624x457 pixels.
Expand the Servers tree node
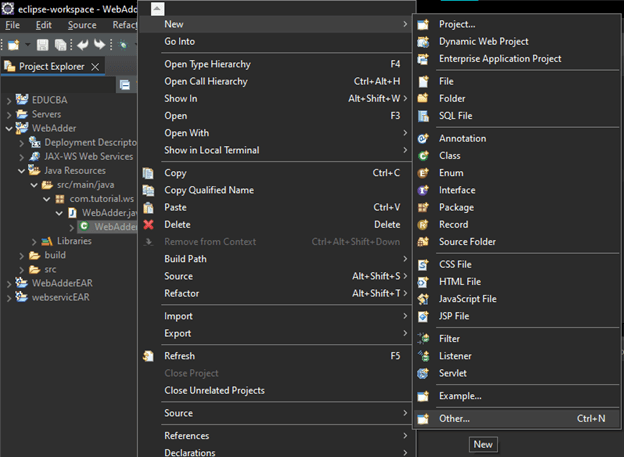click(9, 115)
